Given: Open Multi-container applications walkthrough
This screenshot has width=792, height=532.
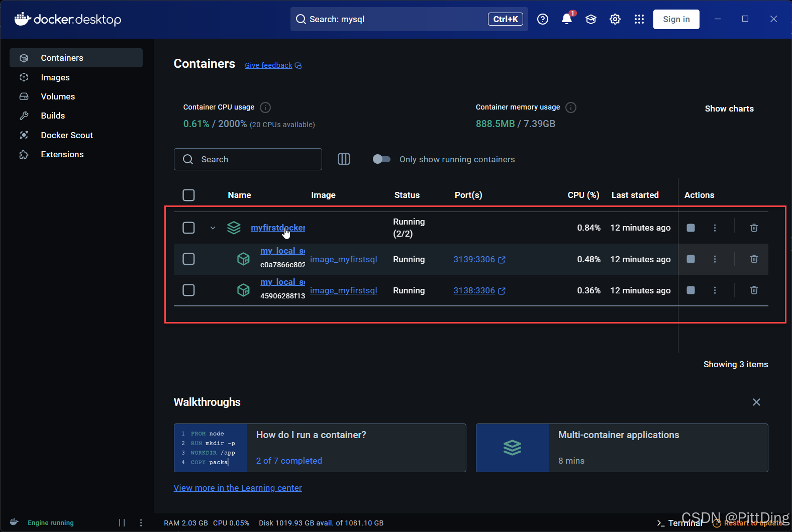Looking at the screenshot, I should (x=622, y=448).
